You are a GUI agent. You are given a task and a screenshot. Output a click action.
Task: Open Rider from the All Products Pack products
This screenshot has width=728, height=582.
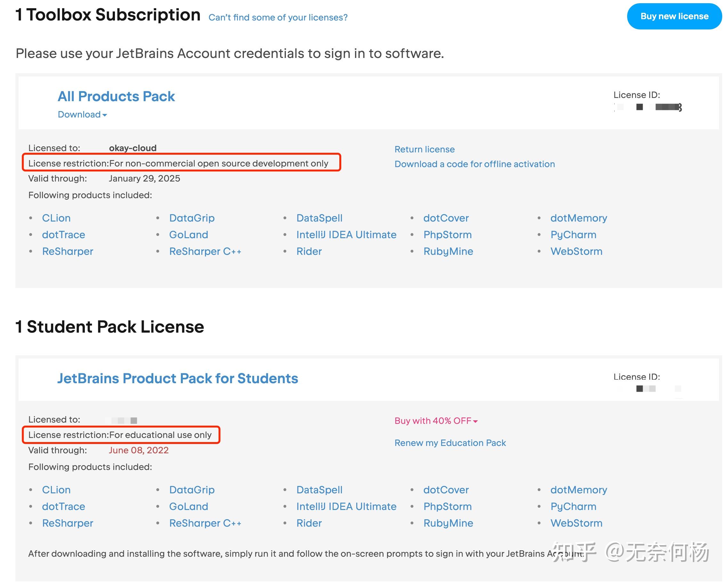point(309,251)
